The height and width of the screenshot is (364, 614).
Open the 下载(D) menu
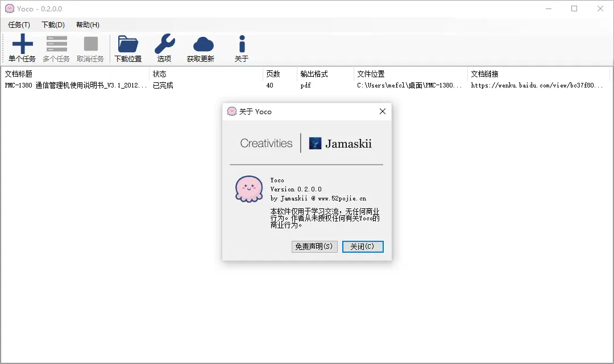point(53,24)
